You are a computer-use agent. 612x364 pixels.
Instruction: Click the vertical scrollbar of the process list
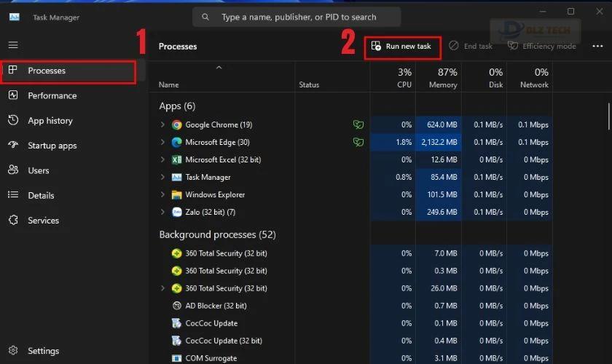pos(608,116)
